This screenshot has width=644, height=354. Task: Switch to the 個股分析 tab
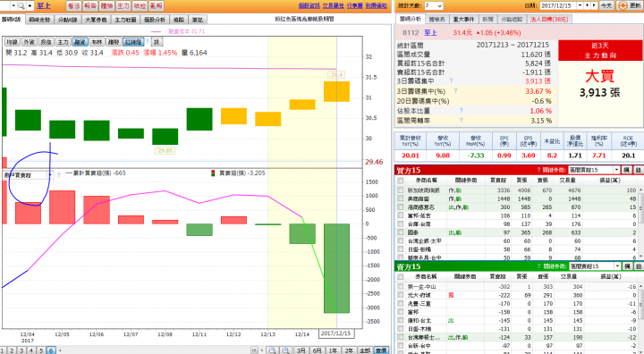[x=155, y=20]
